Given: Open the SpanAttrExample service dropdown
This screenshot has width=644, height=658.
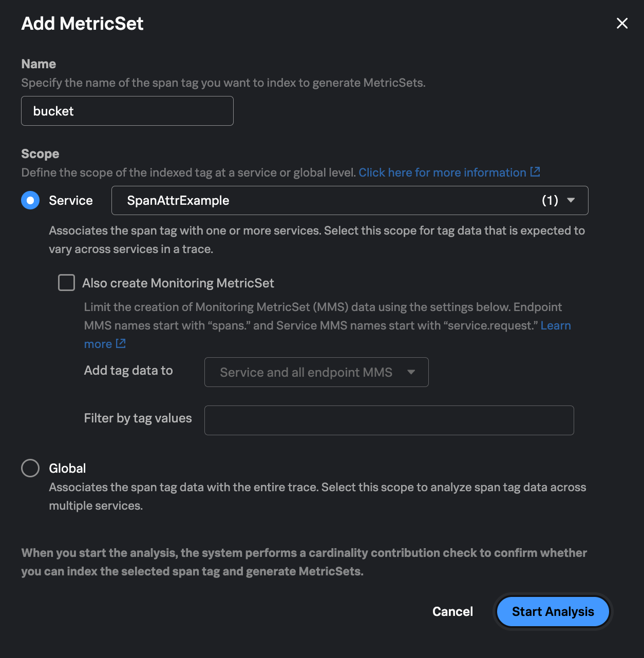Looking at the screenshot, I should click(349, 201).
